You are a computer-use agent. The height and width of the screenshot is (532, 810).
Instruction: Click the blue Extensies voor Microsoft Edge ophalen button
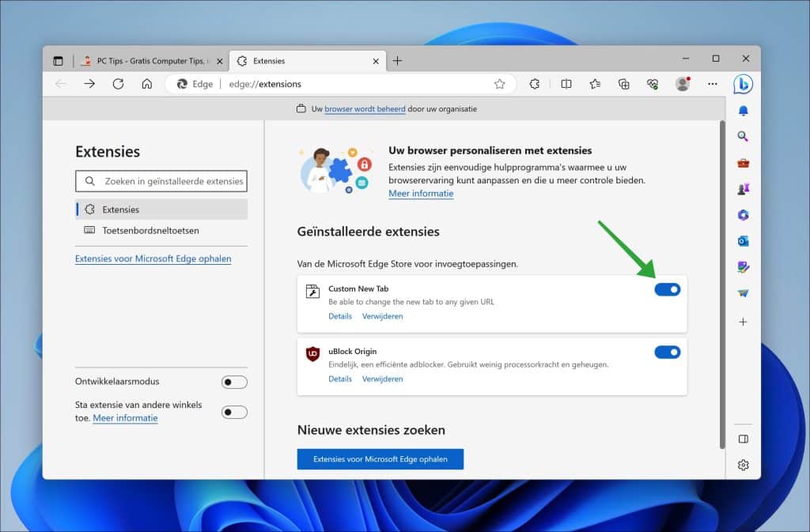pyautogui.click(x=380, y=458)
